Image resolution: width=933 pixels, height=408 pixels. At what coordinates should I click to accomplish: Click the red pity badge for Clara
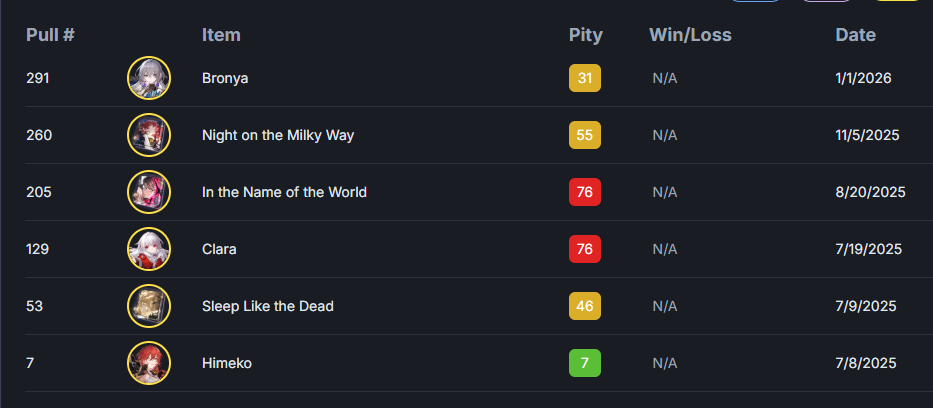[585, 249]
